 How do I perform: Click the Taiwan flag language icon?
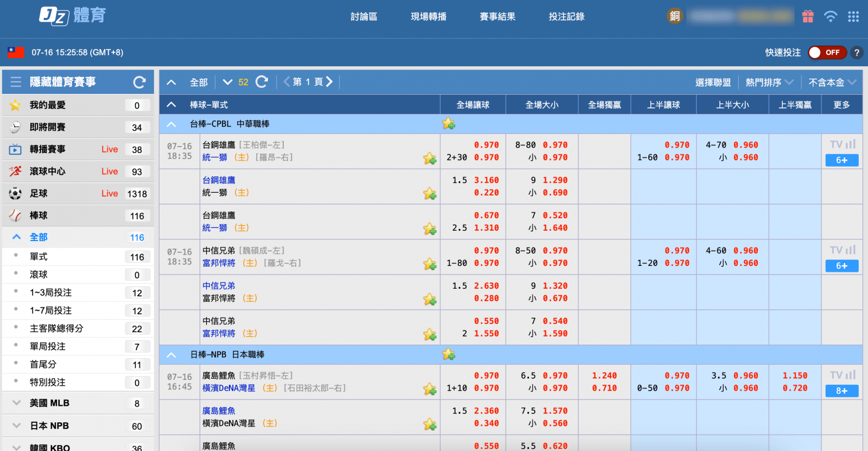pyautogui.click(x=16, y=53)
